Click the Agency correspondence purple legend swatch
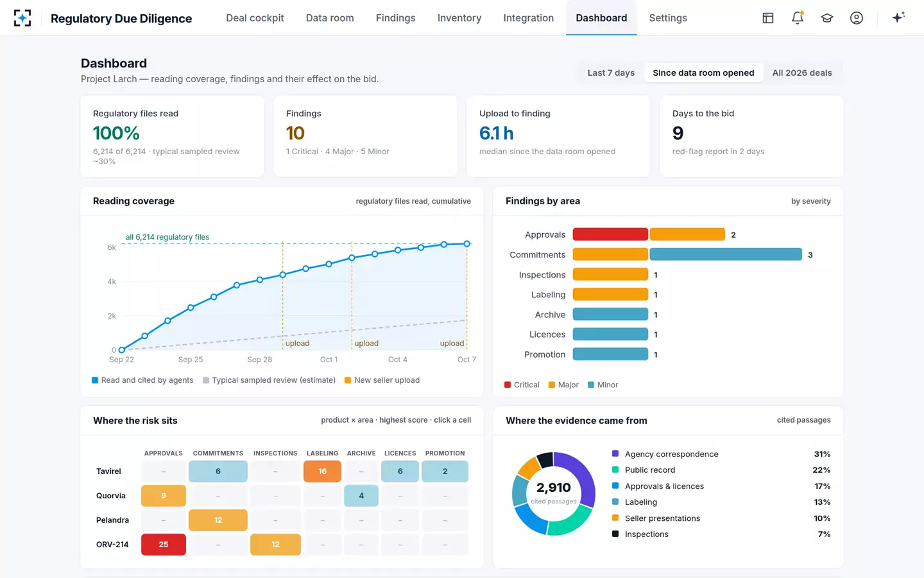The image size is (924, 578). 615,453
